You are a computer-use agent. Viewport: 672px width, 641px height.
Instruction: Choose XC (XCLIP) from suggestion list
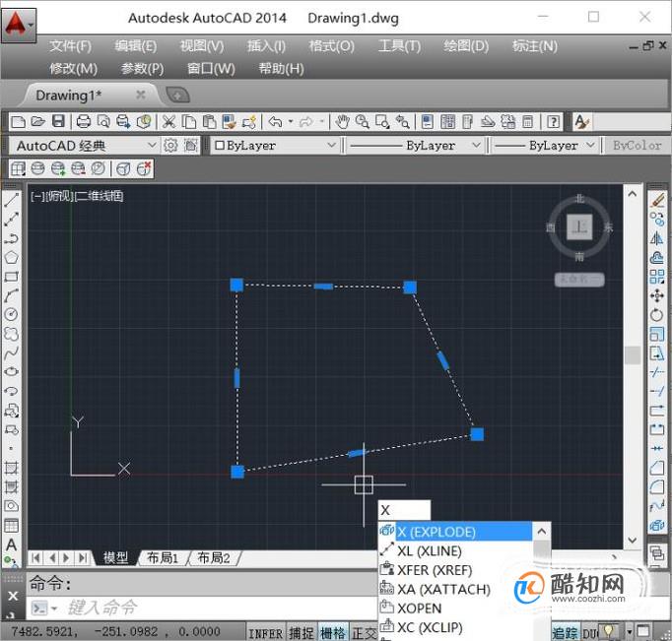pyautogui.click(x=455, y=628)
